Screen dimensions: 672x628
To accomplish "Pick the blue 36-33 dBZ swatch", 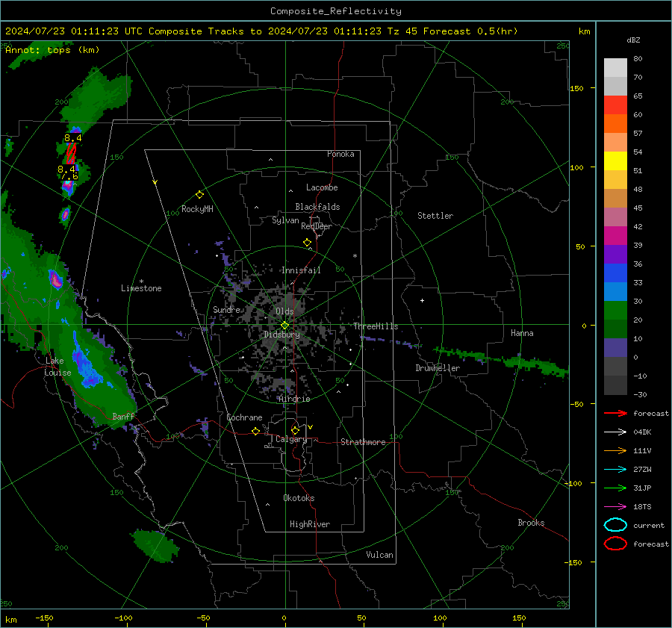I will 615,273.
